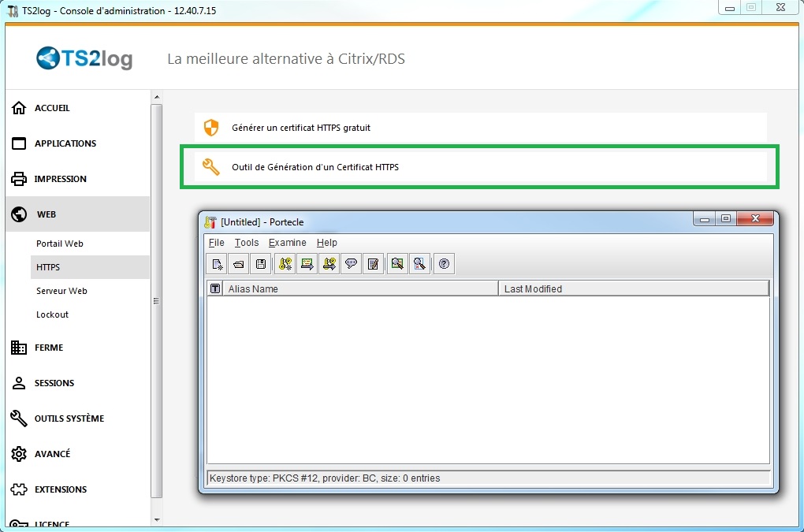
Task: Click the Keystore type status bar text
Action: pos(325,478)
